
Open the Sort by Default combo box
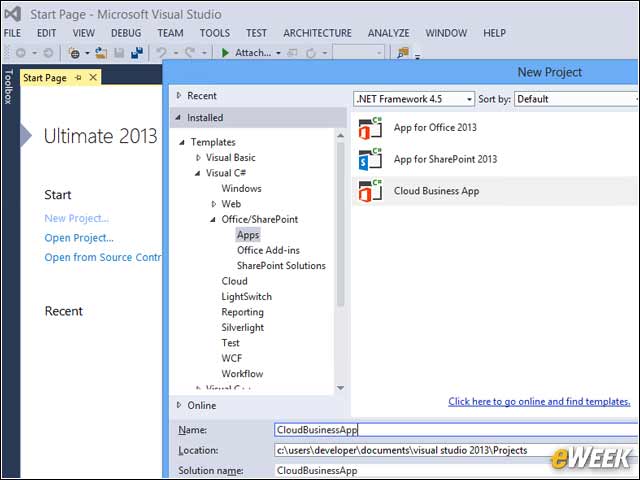pos(576,99)
